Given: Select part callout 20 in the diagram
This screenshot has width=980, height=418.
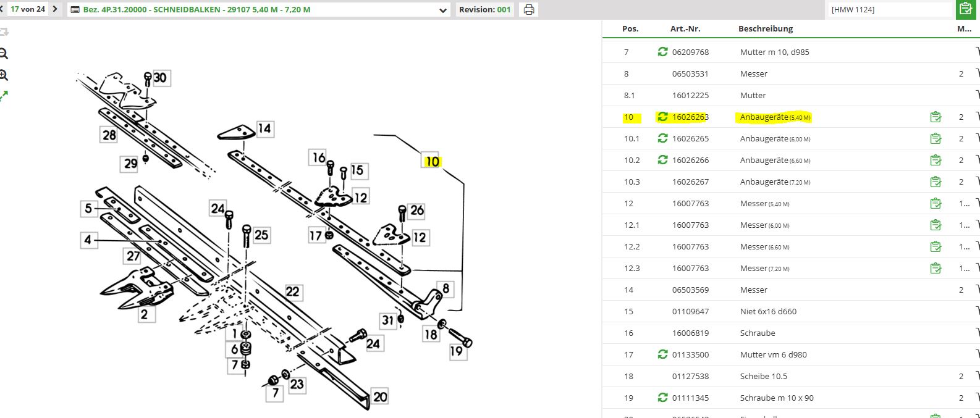Looking at the screenshot, I should (380, 396).
